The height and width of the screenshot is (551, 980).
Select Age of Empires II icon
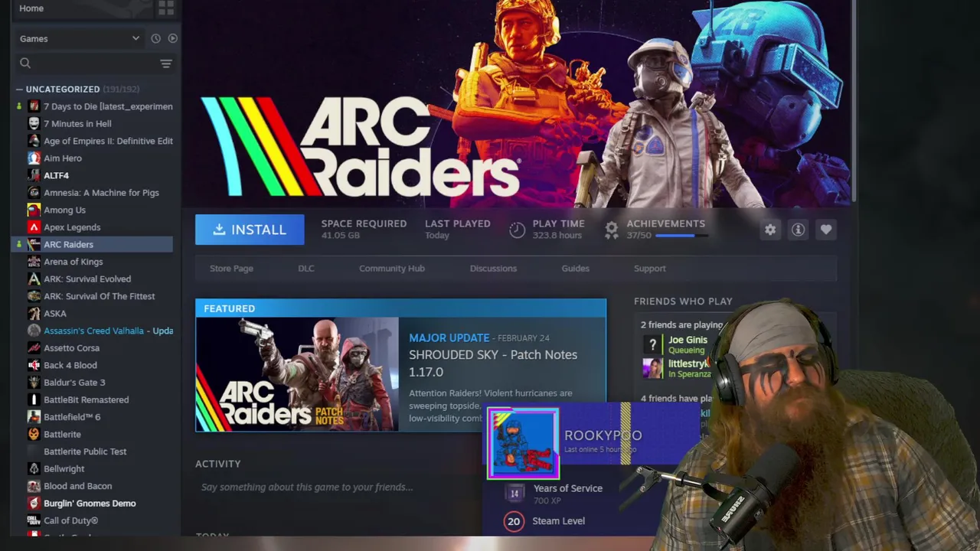pos(34,141)
